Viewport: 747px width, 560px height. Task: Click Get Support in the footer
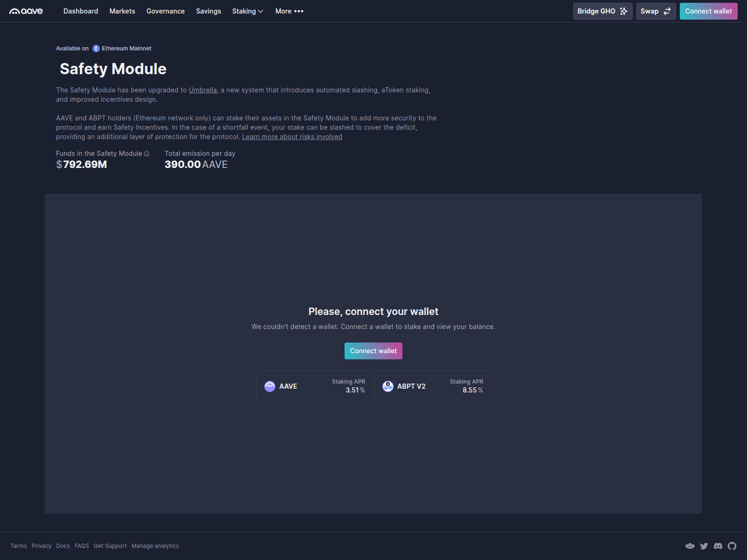(x=110, y=546)
